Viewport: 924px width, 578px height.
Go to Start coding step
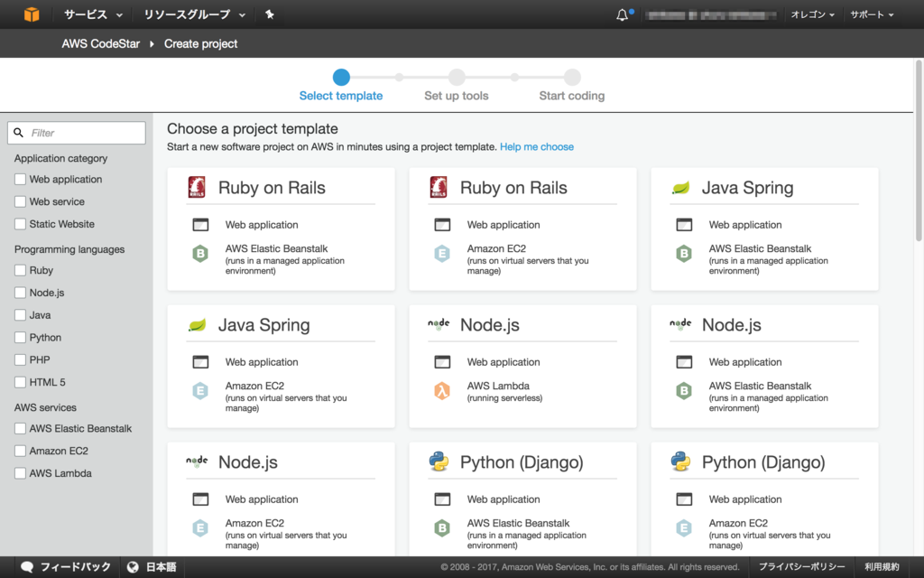(571, 86)
